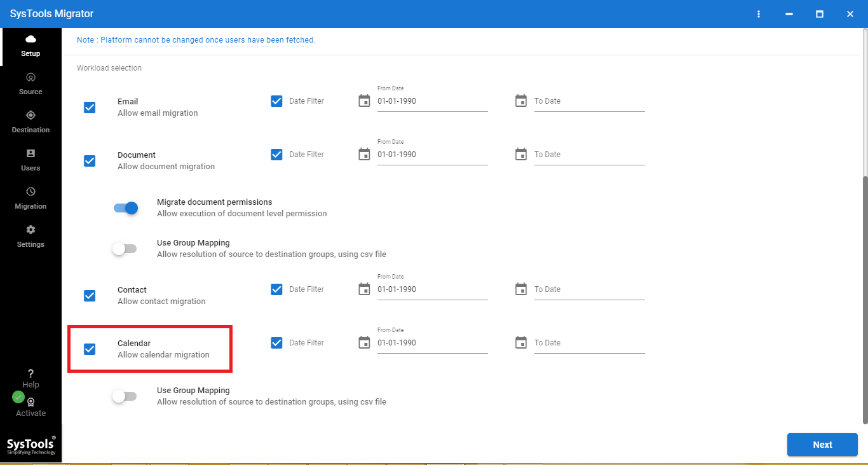Open the three-dot menu in title bar
The image size is (868, 465).
click(759, 14)
